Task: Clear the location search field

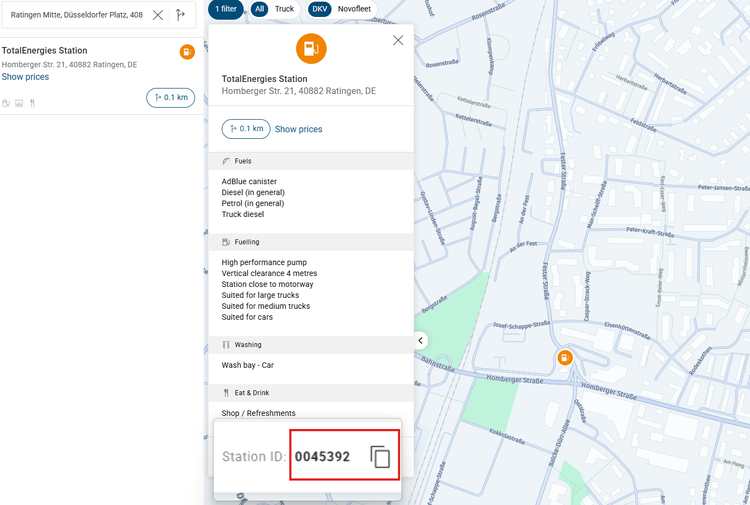Action: coord(158,15)
